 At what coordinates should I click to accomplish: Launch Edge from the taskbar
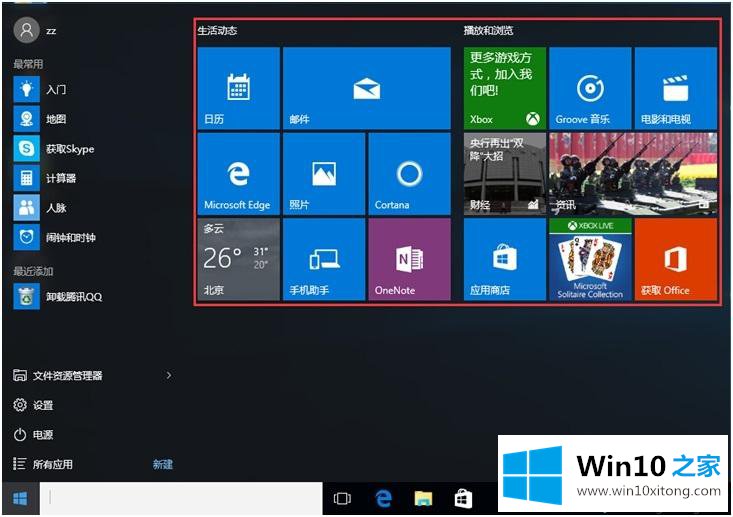pyautogui.click(x=384, y=499)
